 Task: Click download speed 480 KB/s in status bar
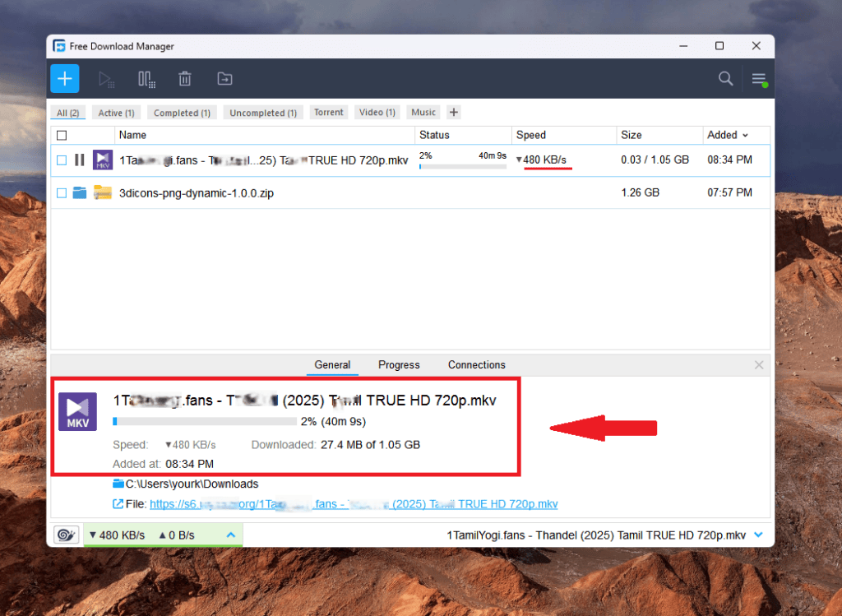pos(117,535)
